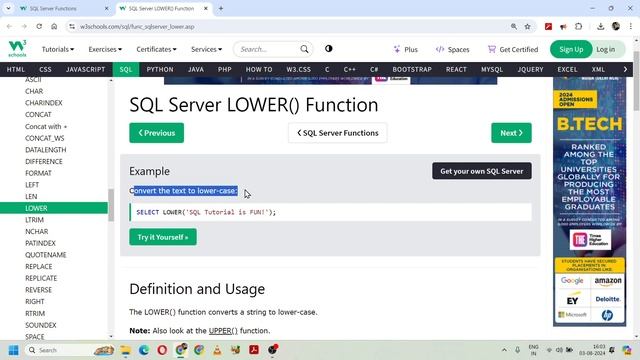The height and width of the screenshot is (360, 640).
Task: Open the Exercises dropdown
Action: 105,49
